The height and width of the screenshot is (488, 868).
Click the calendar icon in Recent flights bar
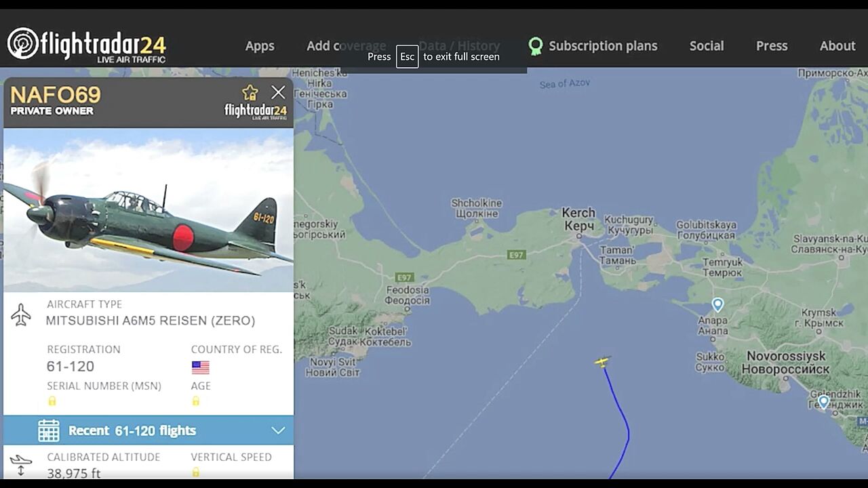pos(49,430)
